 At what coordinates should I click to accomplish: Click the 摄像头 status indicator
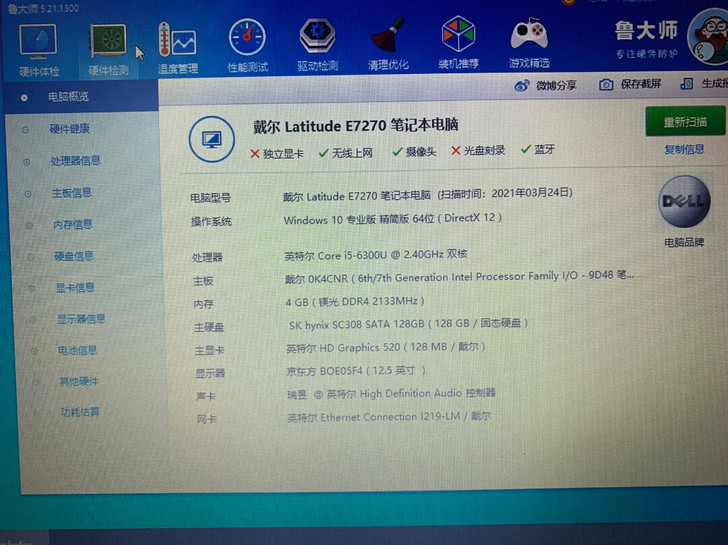[x=414, y=152]
